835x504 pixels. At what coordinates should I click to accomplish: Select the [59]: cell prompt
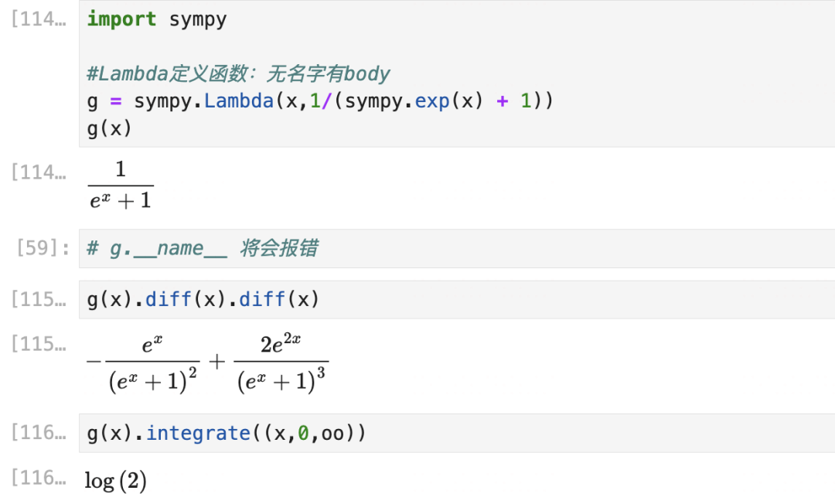pos(44,248)
